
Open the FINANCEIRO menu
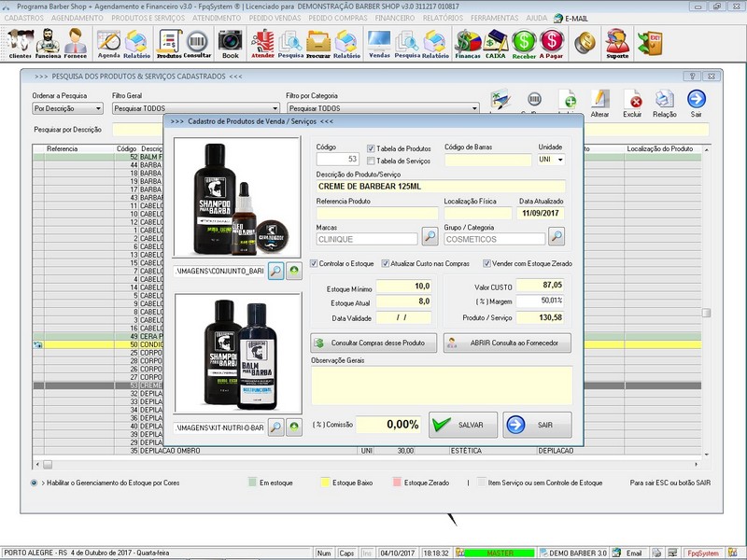click(x=395, y=18)
